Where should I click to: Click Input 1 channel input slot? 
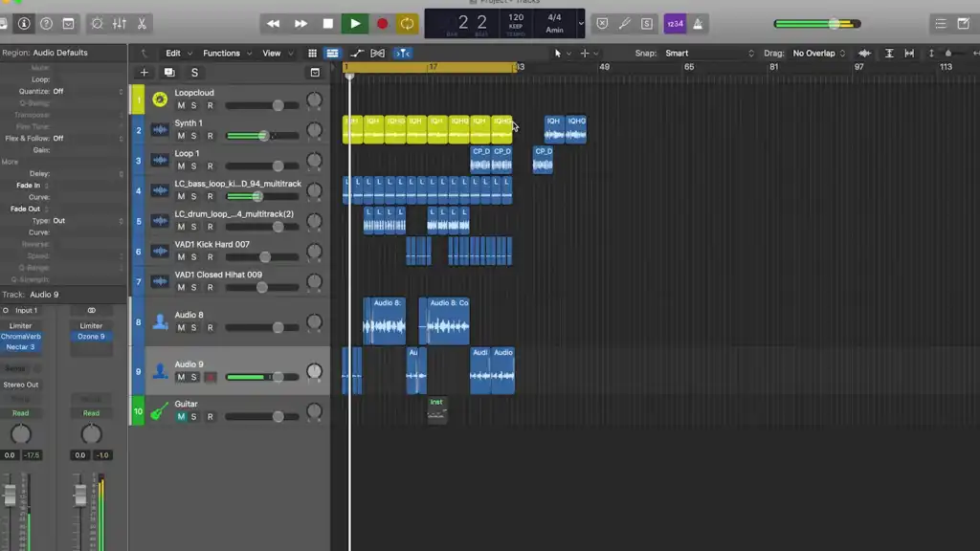pos(26,311)
